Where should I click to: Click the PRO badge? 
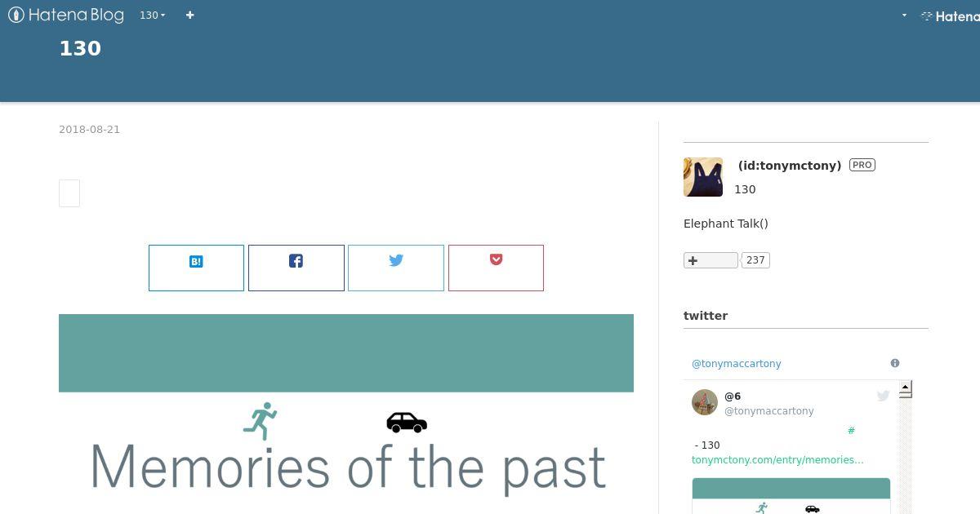(x=862, y=165)
